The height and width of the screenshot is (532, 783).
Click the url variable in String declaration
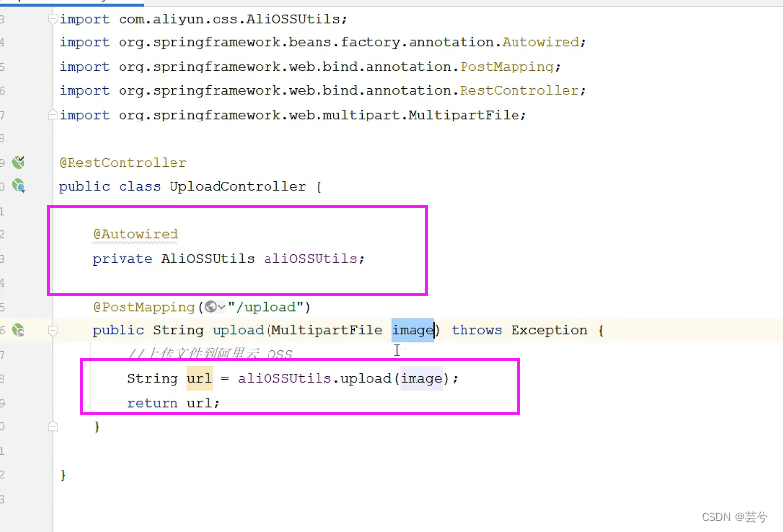pos(199,378)
